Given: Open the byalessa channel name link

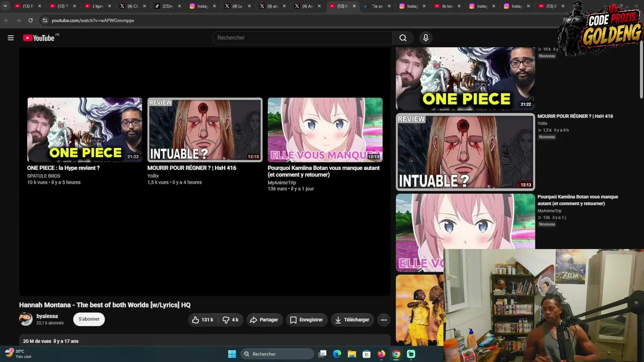Looking at the screenshot, I should pyautogui.click(x=47, y=316).
